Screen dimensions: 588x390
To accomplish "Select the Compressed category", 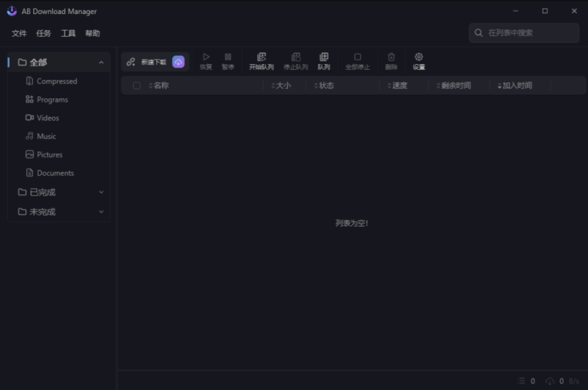I will (60, 81).
